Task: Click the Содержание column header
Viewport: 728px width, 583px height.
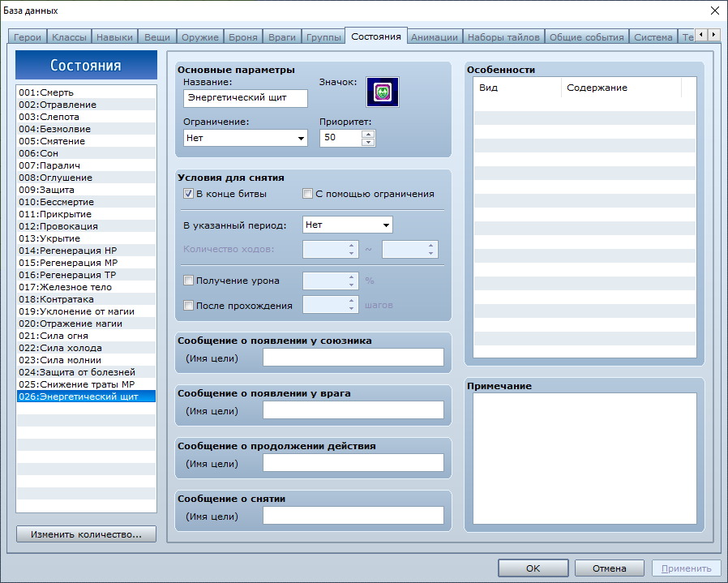Action: (x=621, y=88)
